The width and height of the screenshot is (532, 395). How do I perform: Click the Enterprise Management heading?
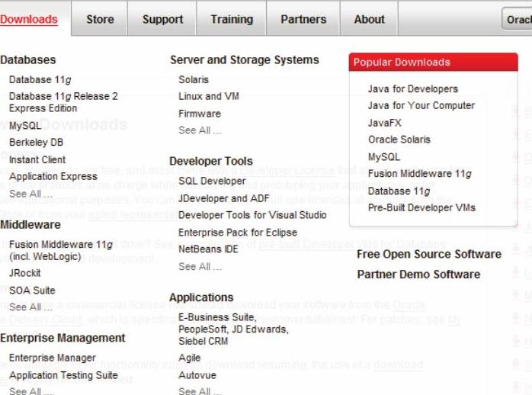pos(62,338)
